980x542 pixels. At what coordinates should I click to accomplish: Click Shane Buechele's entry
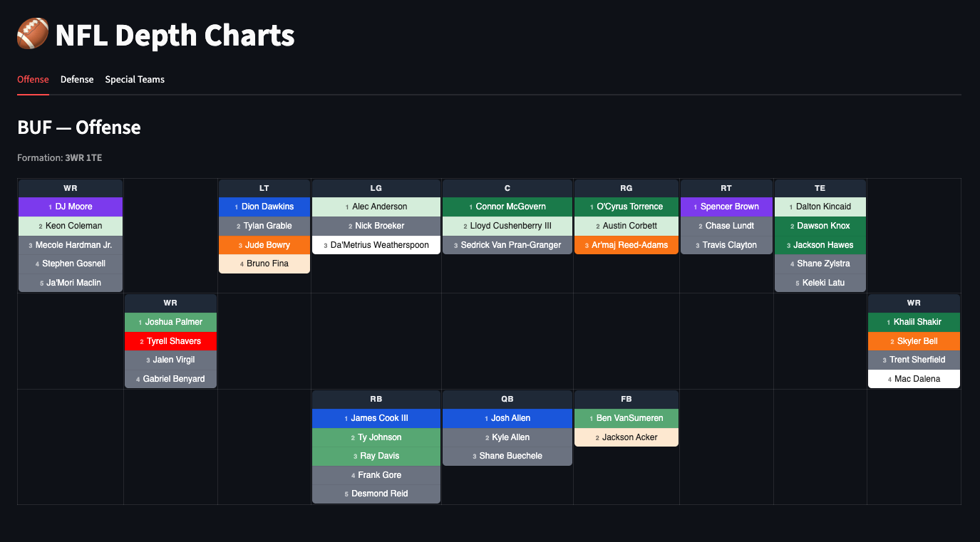pos(507,457)
